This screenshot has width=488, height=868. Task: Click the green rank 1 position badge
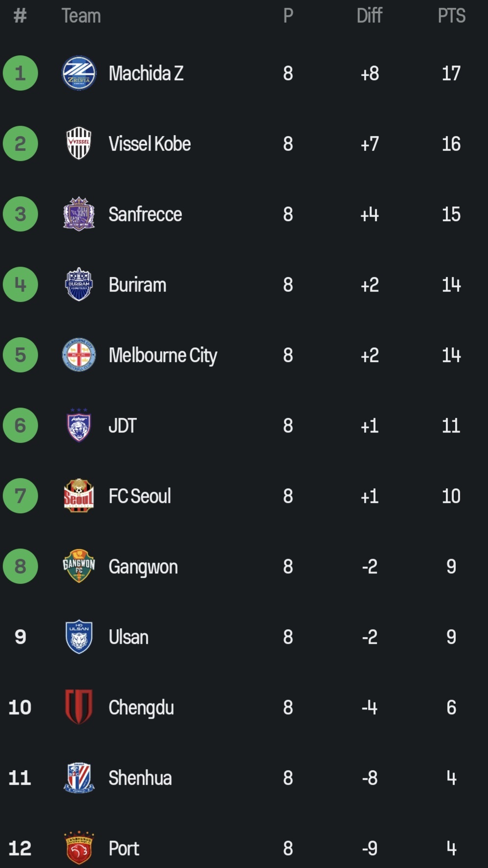coord(20,73)
